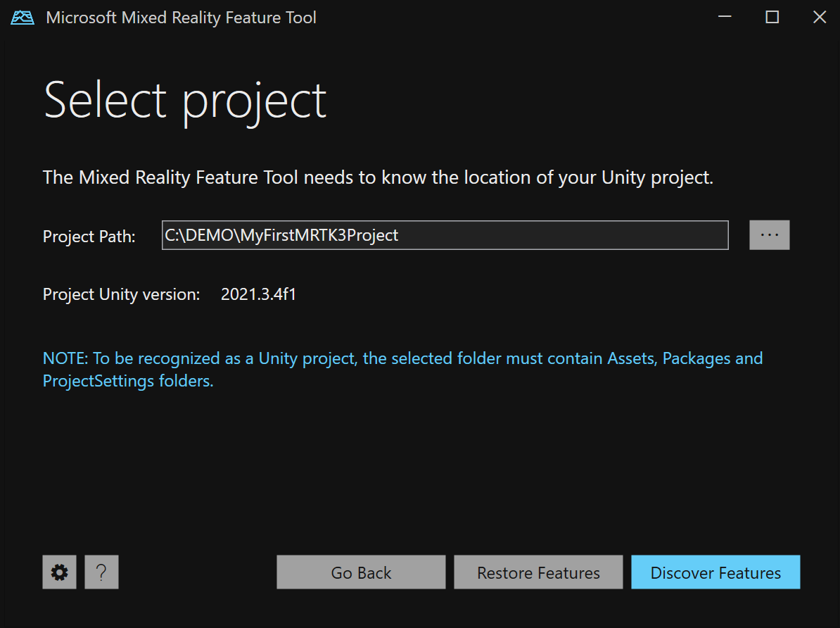Click the highlighted Discover Features action
The height and width of the screenshot is (628, 840).
coord(715,572)
